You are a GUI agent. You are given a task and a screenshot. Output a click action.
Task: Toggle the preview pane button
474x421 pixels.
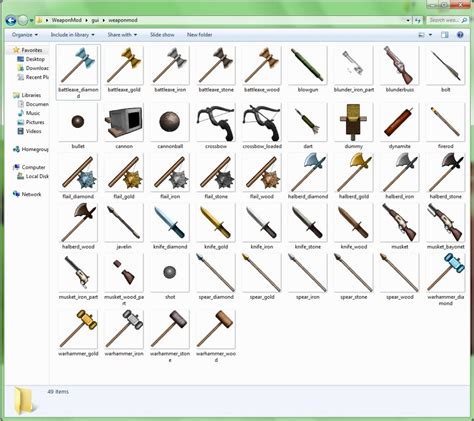[x=445, y=35]
